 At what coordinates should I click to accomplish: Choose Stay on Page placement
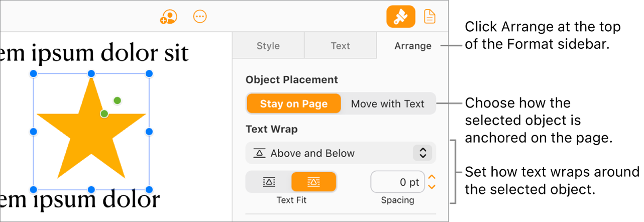[294, 104]
